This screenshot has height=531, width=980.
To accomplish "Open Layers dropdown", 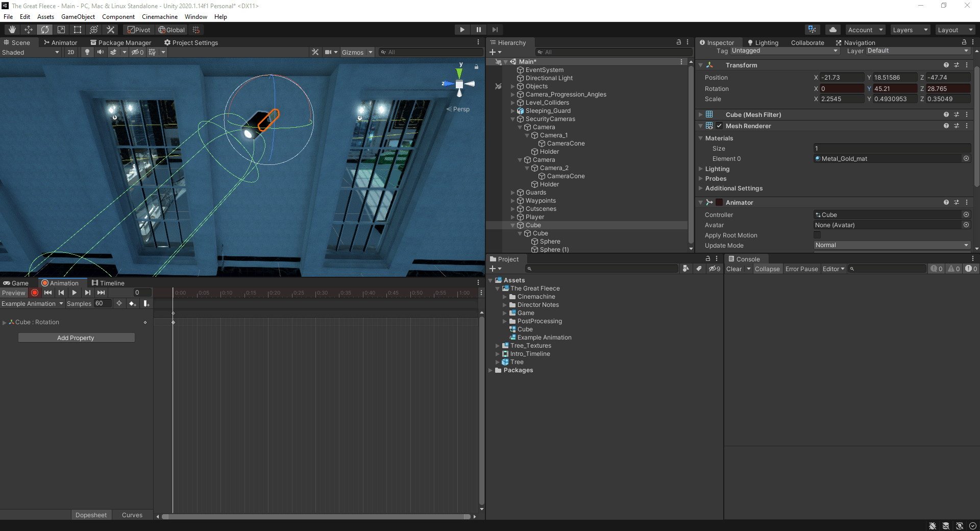I will point(910,30).
